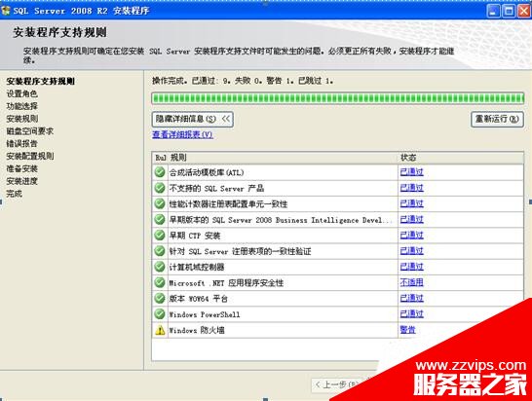Open 已通过 status for 版本 WOW64 平台
The image size is (532, 401).
click(x=411, y=298)
